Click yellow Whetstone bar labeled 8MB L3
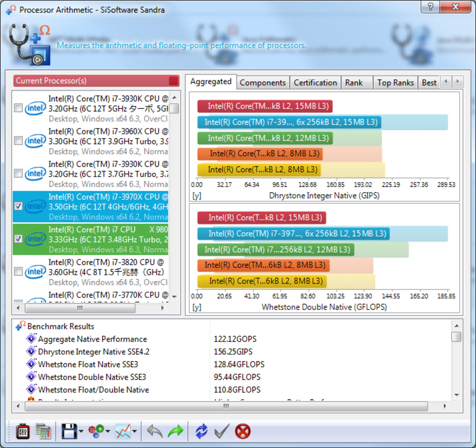 pos(262,281)
